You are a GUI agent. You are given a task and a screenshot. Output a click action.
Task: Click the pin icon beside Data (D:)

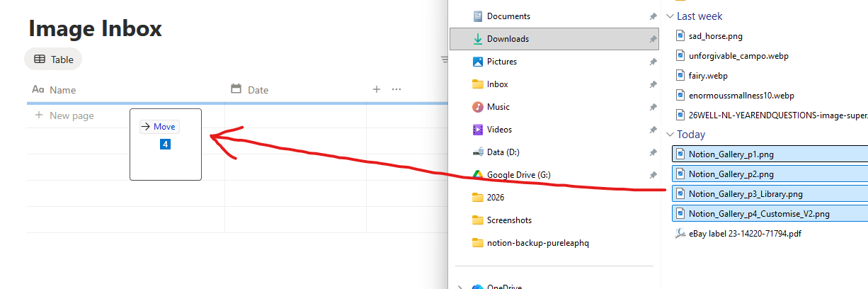click(652, 153)
